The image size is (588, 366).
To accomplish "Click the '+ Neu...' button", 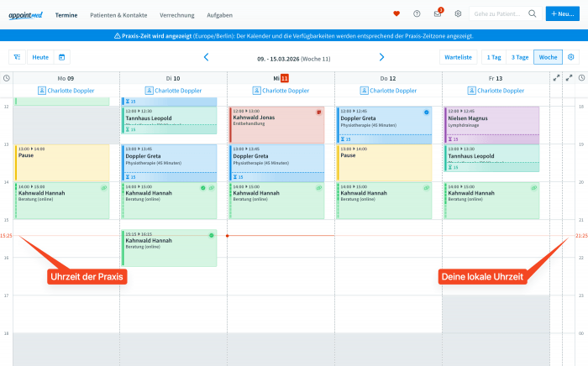I will (x=563, y=14).
